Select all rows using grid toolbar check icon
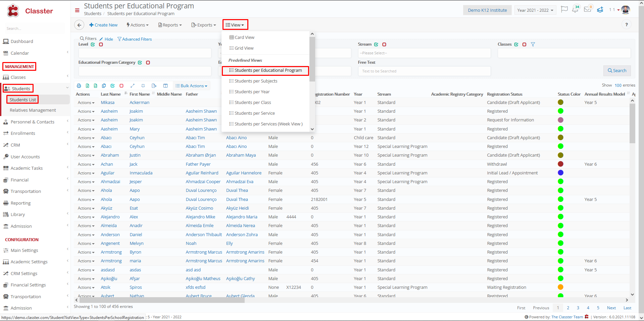 [113, 86]
